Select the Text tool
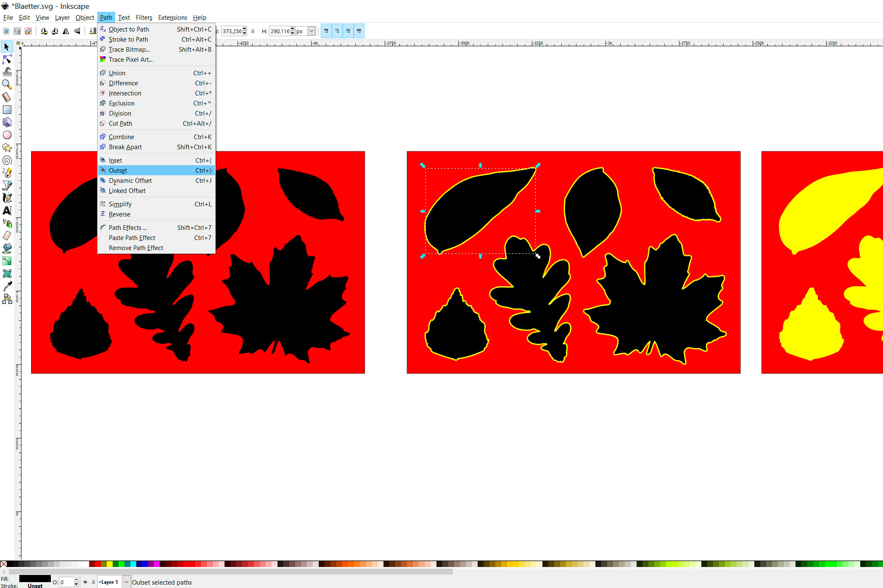This screenshot has height=588, width=883. coord(7,211)
